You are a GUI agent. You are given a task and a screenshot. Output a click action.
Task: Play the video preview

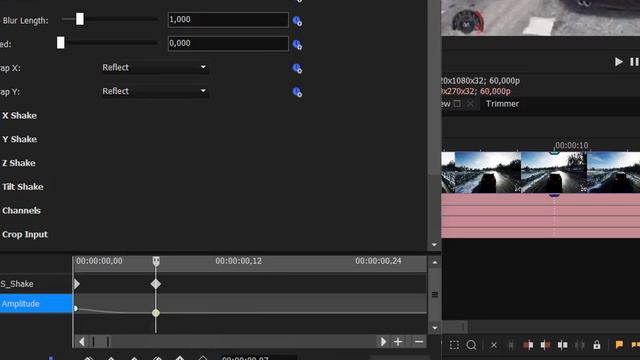click(618, 62)
